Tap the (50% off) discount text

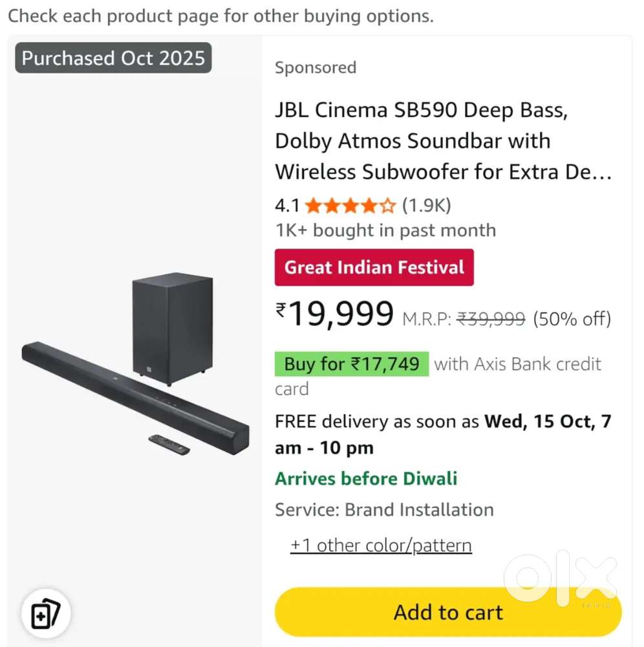coord(572,319)
